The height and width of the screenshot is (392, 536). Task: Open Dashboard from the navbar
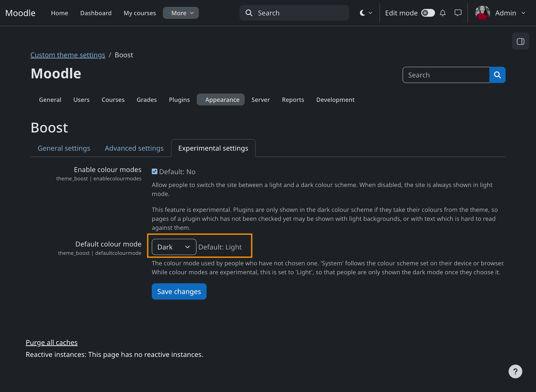pyautogui.click(x=96, y=13)
